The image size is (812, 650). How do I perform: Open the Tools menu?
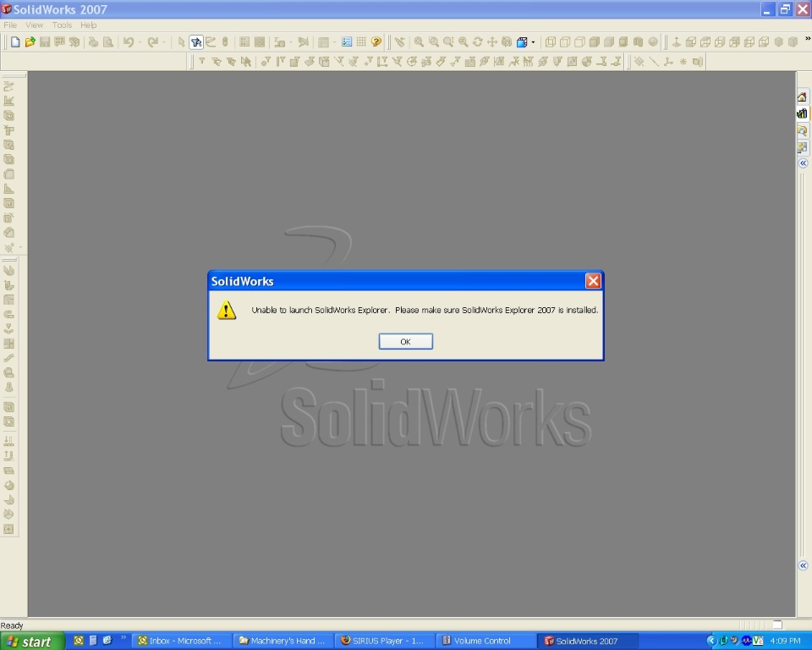[62, 25]
